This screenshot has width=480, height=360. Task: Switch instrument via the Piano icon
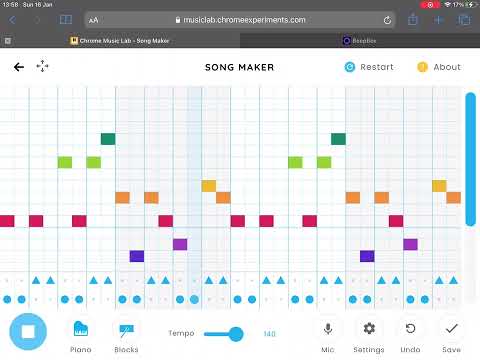coord(81,329)
